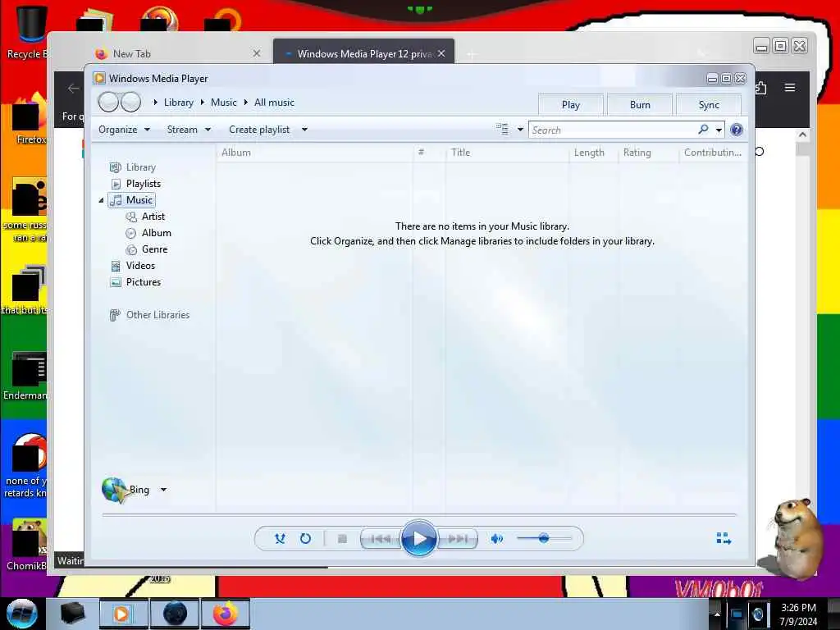
Task: Click the magnifier search icon
Action: [x=703, y=130]
